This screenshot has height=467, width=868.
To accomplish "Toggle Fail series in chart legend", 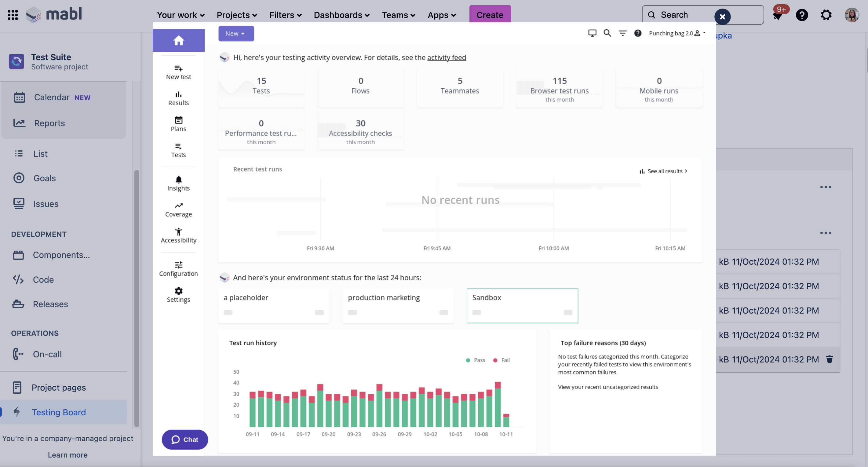I will [x=501, y=360].
